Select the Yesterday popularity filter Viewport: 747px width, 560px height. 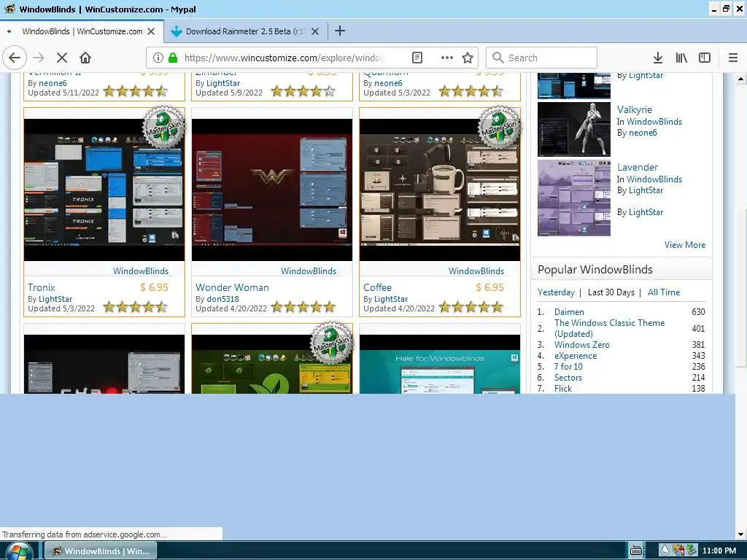(556, 292)
